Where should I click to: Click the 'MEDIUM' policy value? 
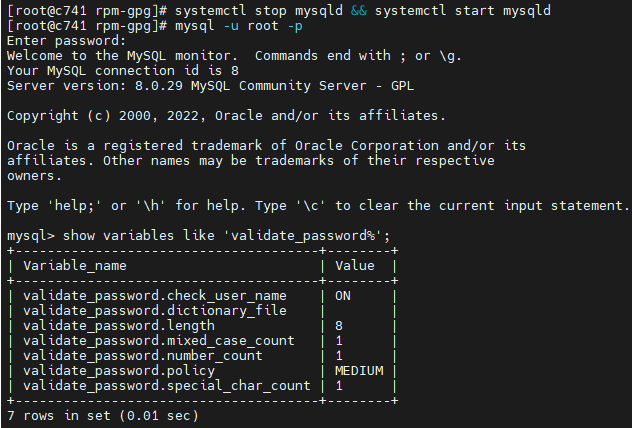tap(359, 371)
